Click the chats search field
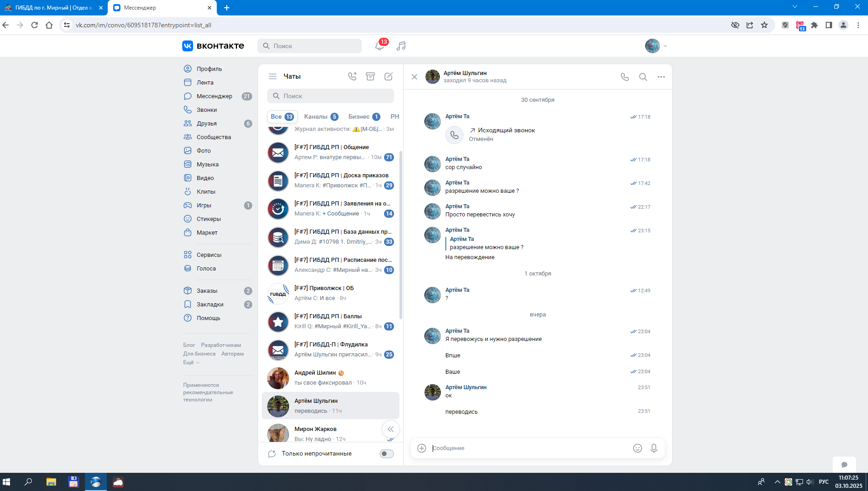 point(330,96)
